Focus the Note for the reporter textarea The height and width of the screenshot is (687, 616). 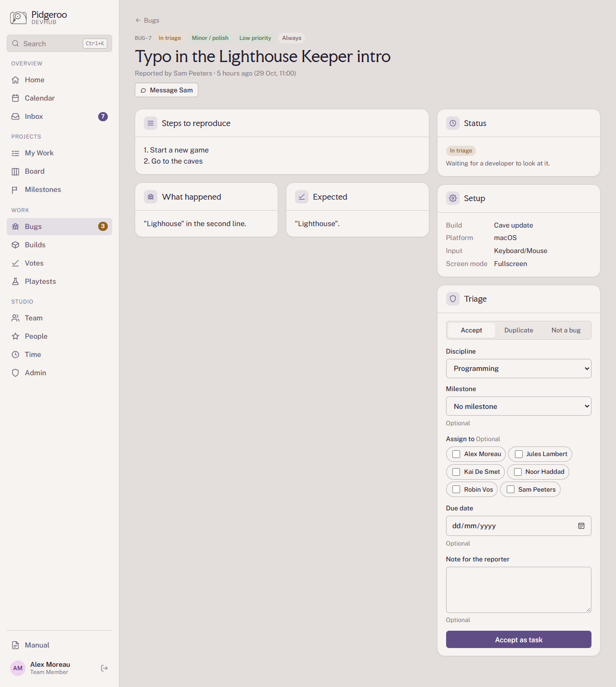click(519, 590)
